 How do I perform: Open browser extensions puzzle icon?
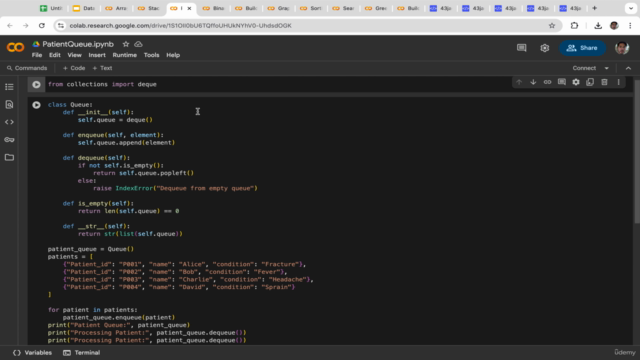tap(574, 25)
